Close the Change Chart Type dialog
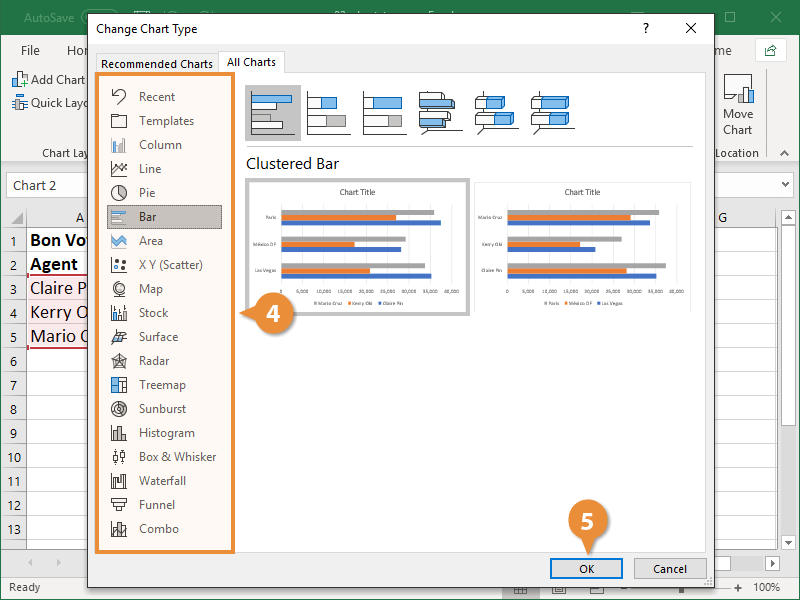This screenshot has width=800, height=600. pos(691,28)
